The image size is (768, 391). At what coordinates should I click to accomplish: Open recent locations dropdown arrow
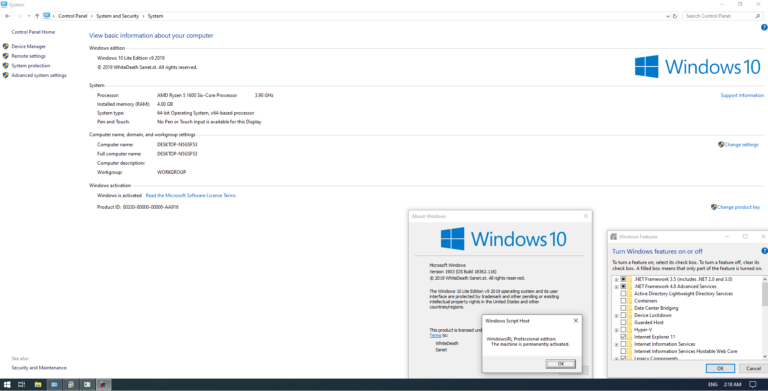[29, 16]
